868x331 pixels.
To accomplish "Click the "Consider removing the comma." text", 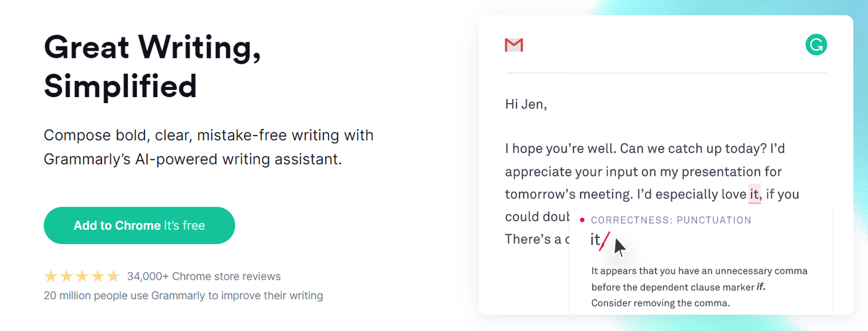I will [x=660, y=303].
